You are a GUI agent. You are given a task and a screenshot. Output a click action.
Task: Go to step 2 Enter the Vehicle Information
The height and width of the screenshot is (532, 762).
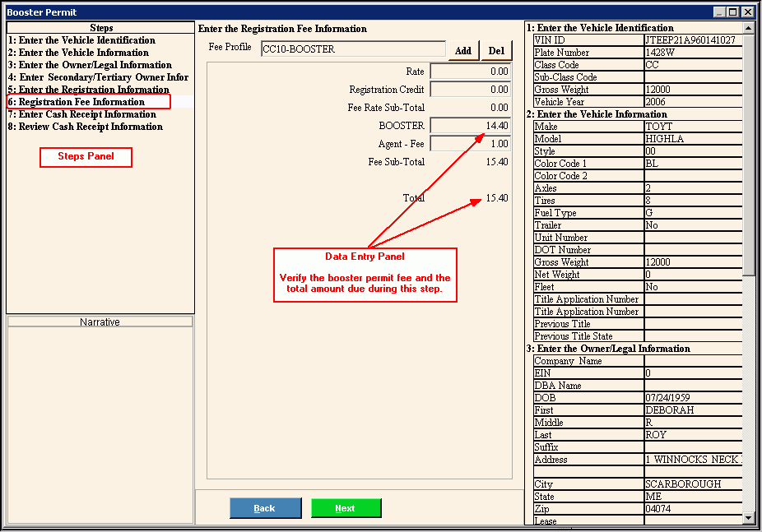[78, 53]
